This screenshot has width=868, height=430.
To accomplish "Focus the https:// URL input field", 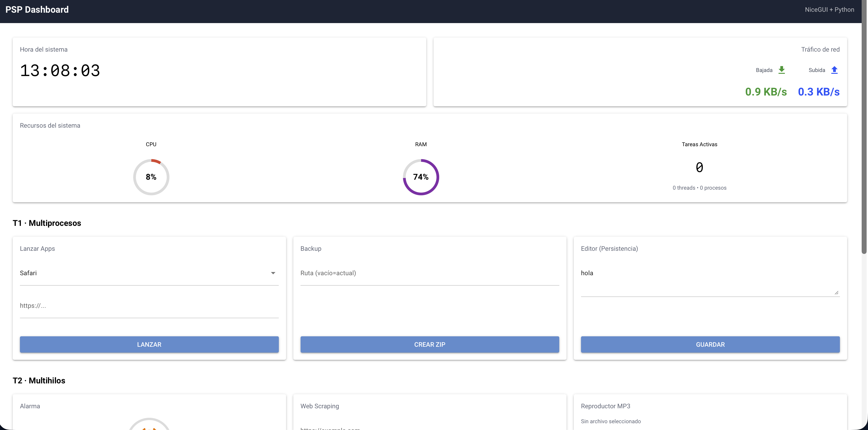I will [149, 306].
